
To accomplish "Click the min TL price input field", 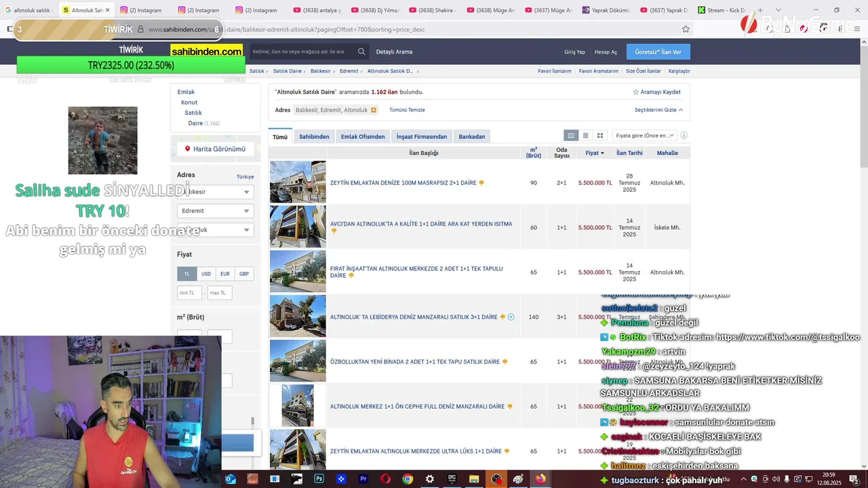I will click(x=189, y=293).
